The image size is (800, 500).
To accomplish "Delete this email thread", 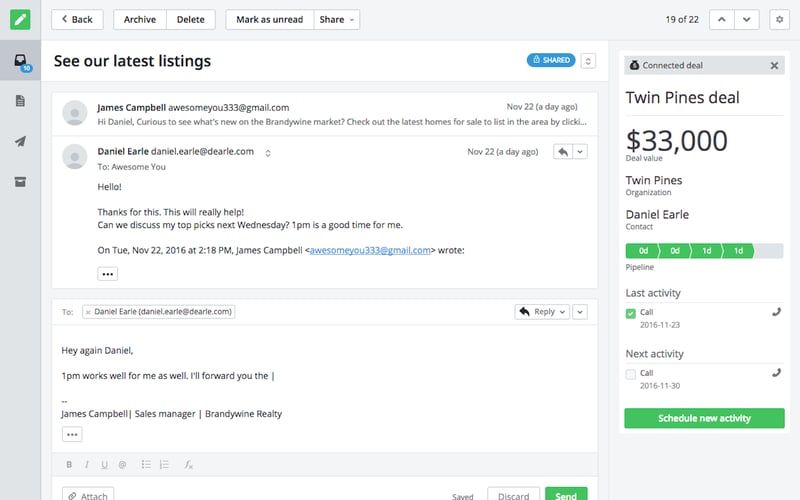I will coord(190,19).
